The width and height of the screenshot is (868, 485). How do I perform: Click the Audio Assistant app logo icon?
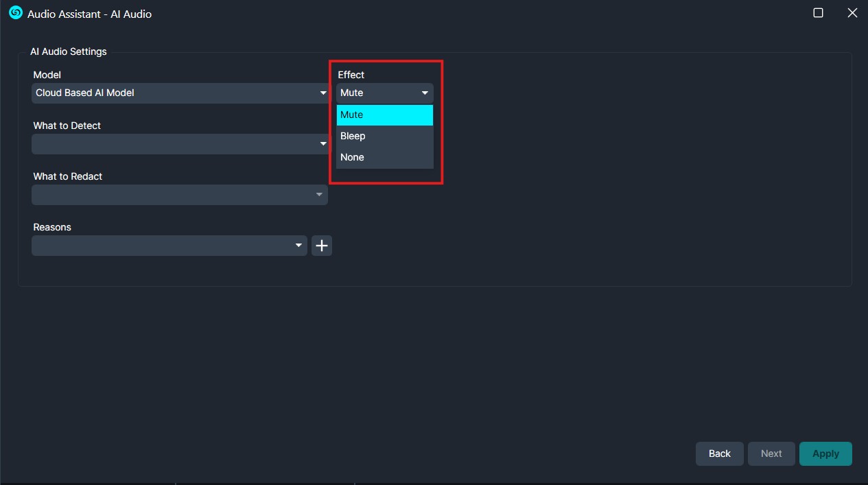[15, 13]
